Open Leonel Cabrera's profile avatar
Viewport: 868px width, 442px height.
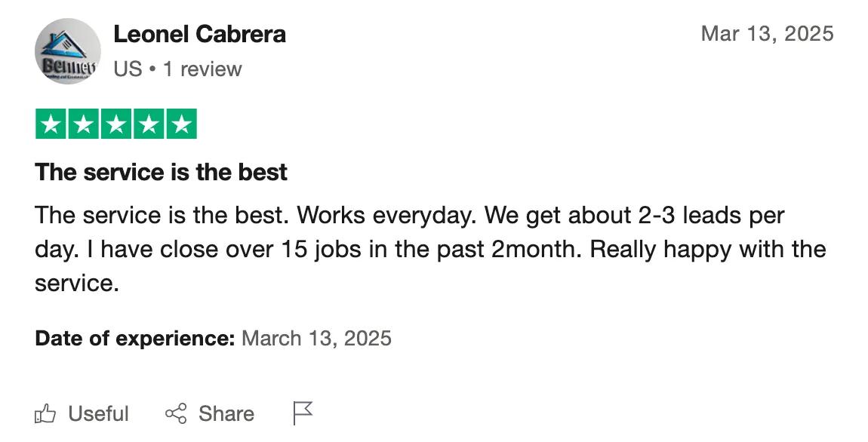(68, 51)
